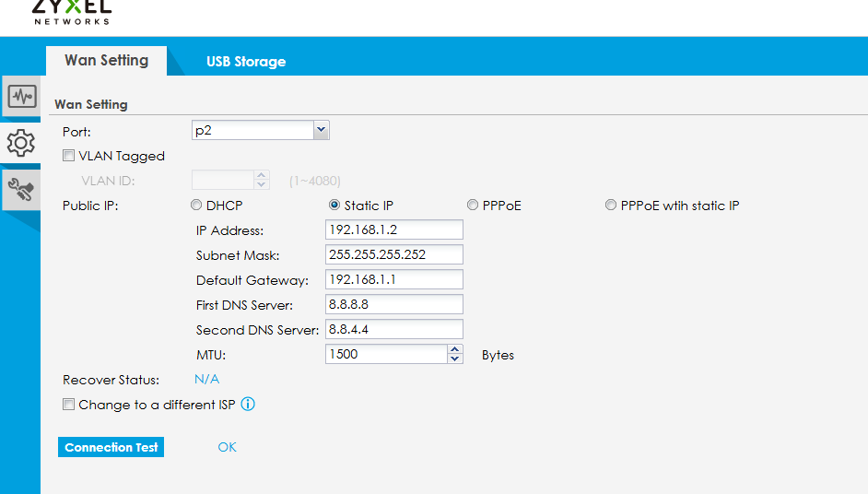The height and width of the screenshot is (494, 868).
Task: Click the Second DNS Server field
Action: (x=394, y=330)
